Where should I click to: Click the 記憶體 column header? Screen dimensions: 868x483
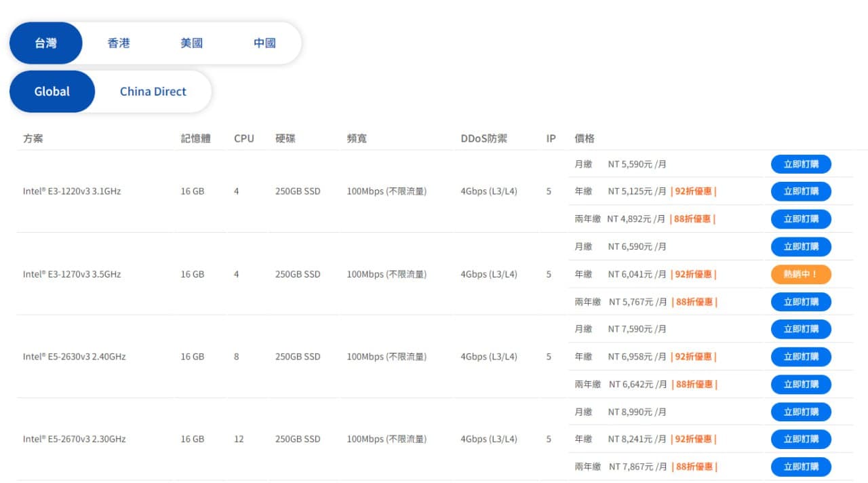196,138
